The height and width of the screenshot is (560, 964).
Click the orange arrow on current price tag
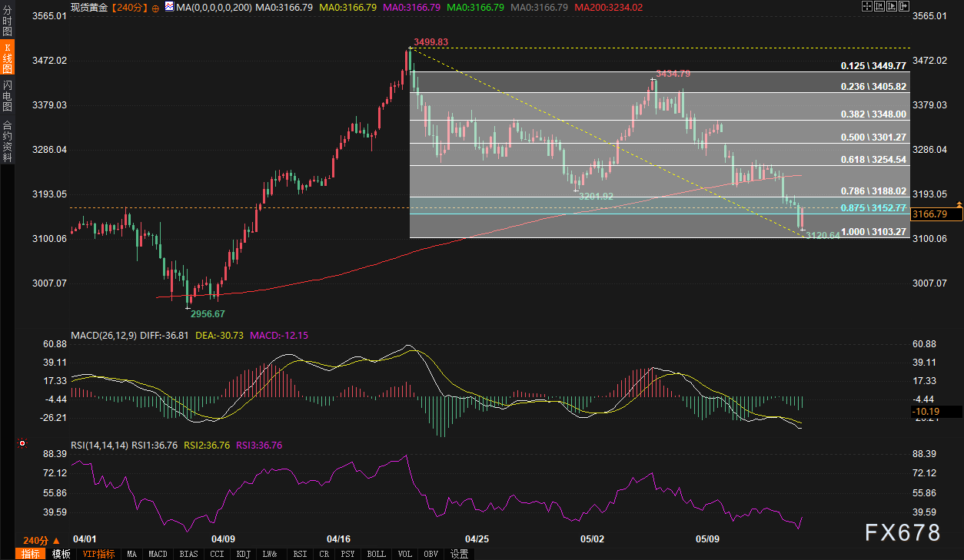pos(959,204)
